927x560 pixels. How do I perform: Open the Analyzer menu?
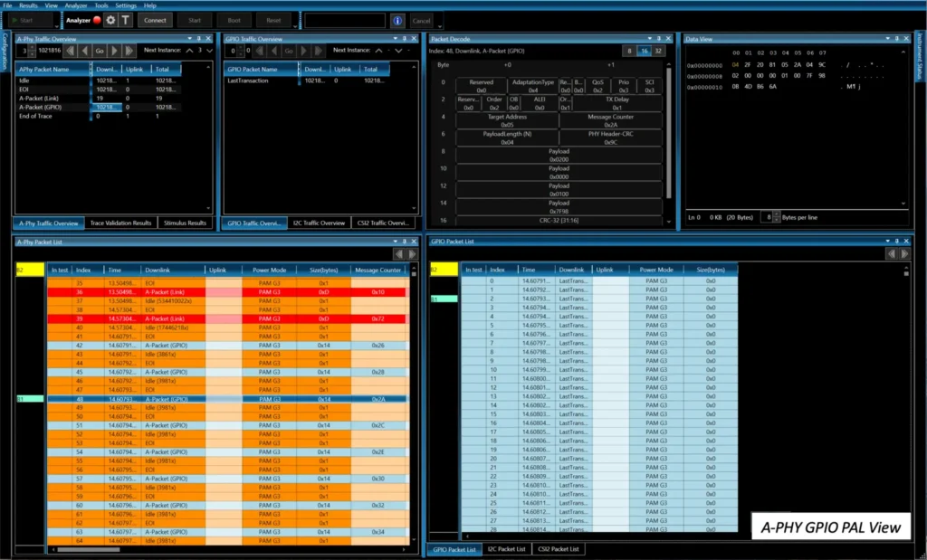[76, 5]
